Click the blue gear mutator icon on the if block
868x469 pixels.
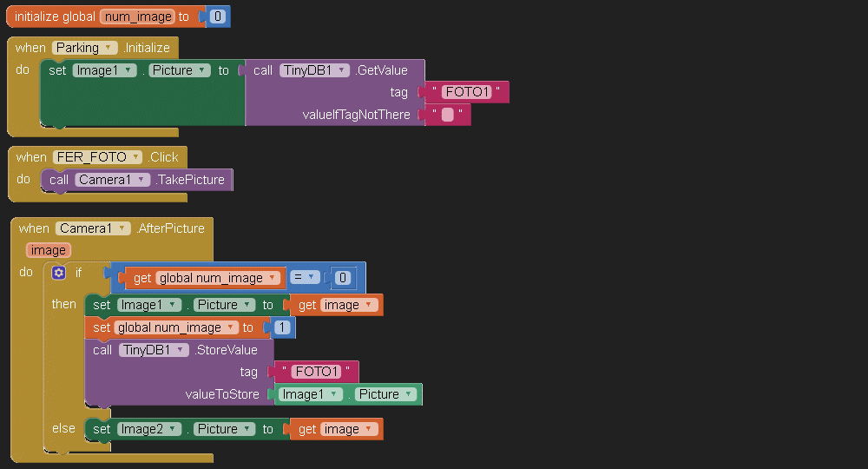(59, 273)
